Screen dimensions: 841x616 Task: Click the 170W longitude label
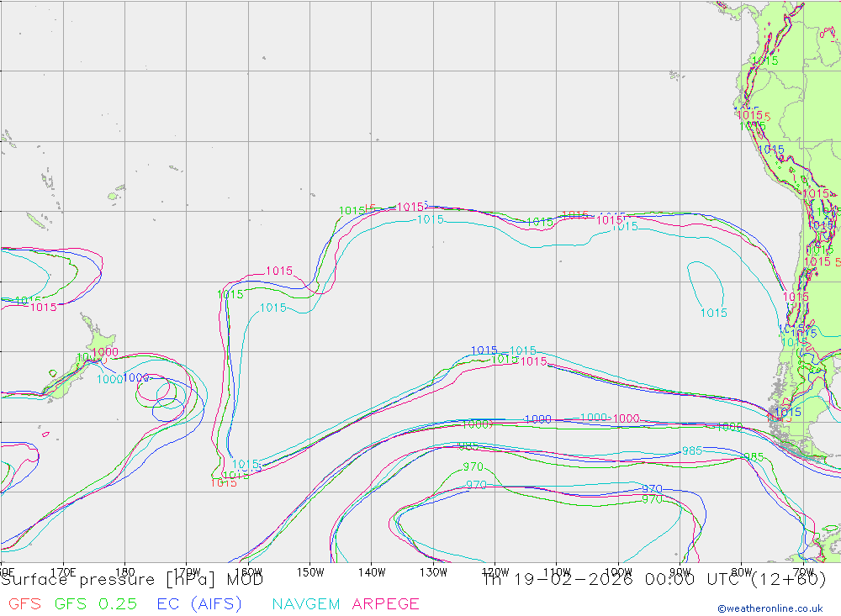pos(187,572)
